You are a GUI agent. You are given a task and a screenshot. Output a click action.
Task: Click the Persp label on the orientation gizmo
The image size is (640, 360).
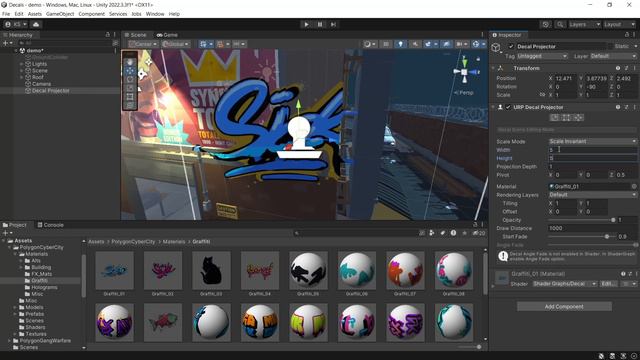coord(463,93)
